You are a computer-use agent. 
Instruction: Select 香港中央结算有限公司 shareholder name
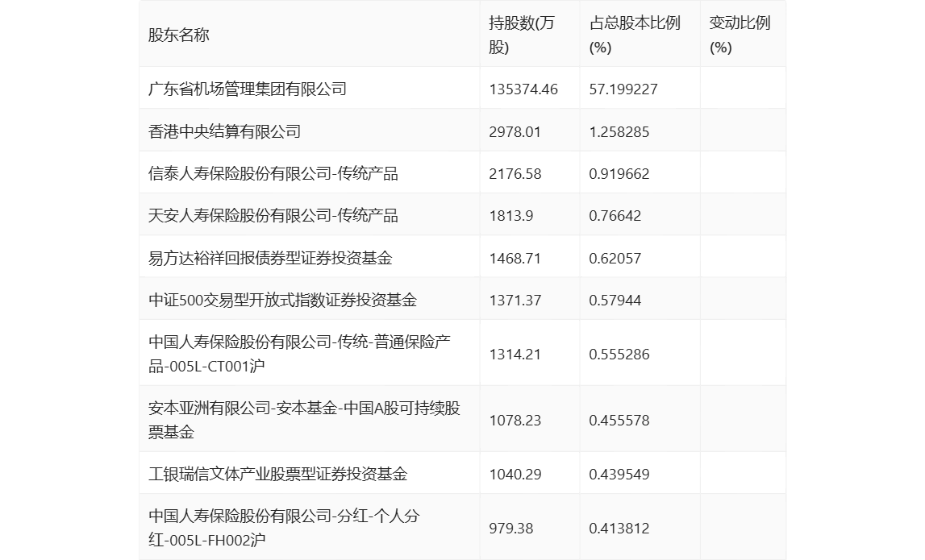tap(225, 131)
